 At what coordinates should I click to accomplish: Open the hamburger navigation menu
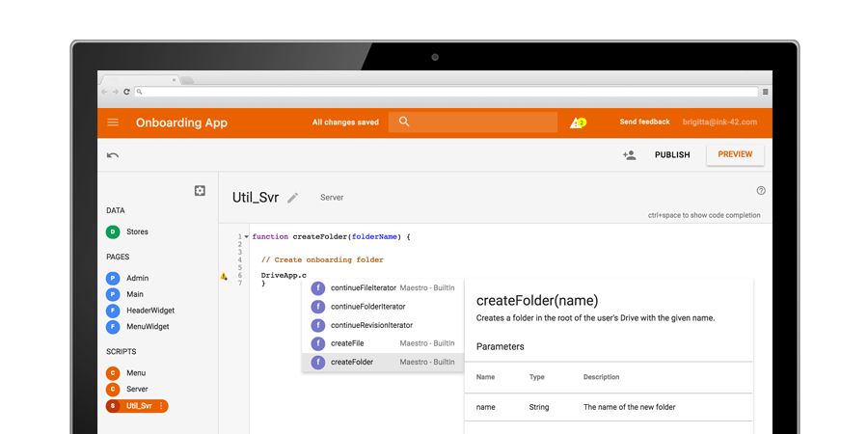pos(113,122)
